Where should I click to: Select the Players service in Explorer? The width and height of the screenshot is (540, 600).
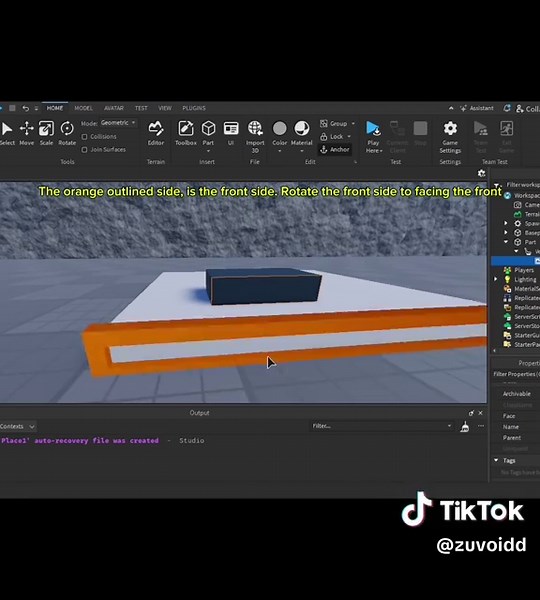click(520, 270)
